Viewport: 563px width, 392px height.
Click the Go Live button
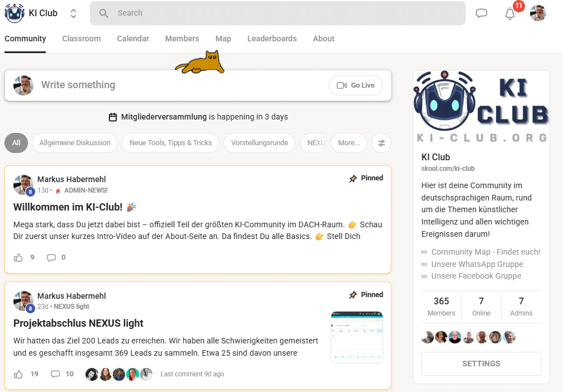tap(355, 85)
